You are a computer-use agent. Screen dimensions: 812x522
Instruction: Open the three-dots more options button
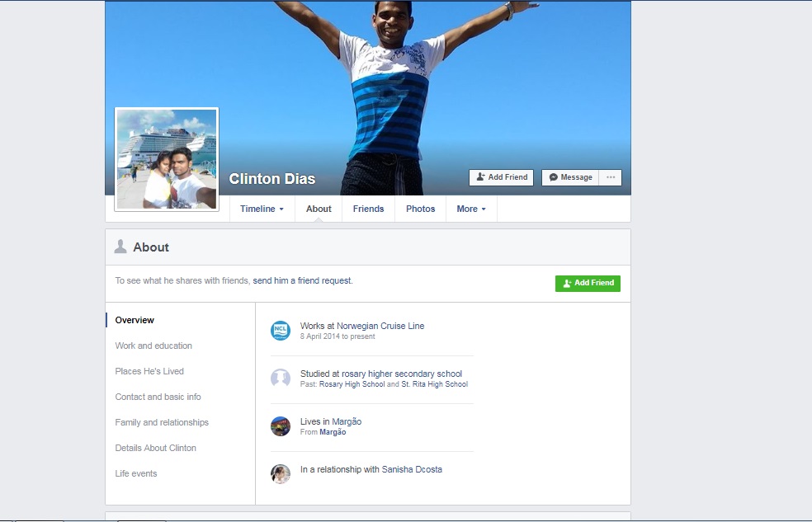coord(611,177)
